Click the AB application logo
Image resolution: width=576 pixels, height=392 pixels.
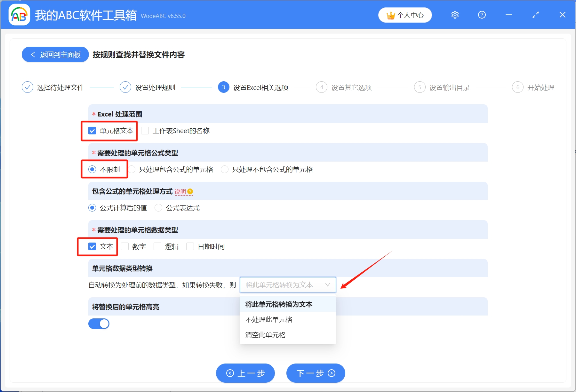coord(19,15)
